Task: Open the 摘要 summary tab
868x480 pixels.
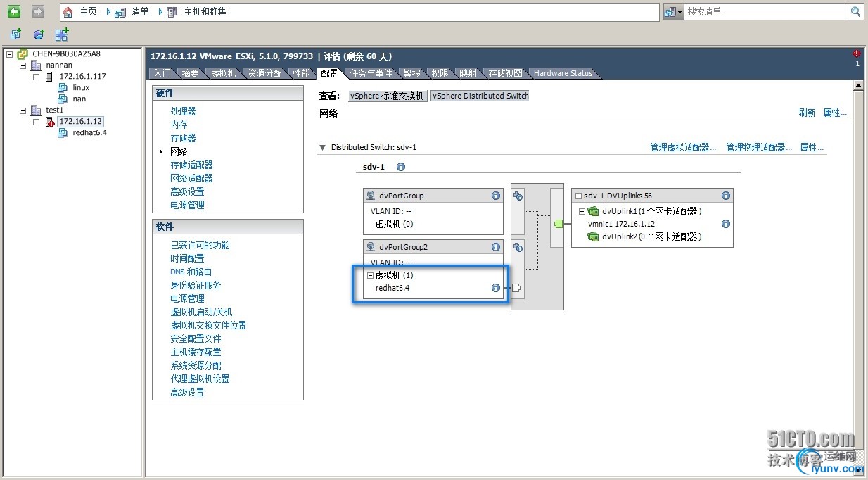Action: (190, 73)
